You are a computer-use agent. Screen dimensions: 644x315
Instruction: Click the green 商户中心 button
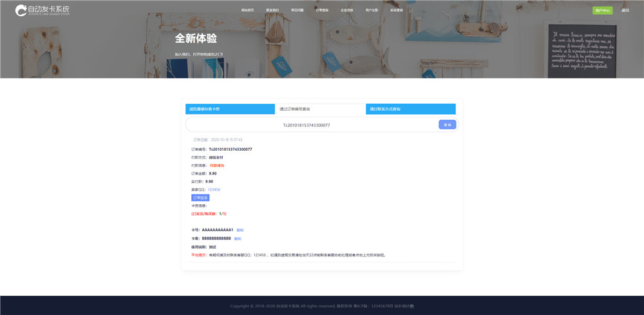coord(602,10)
